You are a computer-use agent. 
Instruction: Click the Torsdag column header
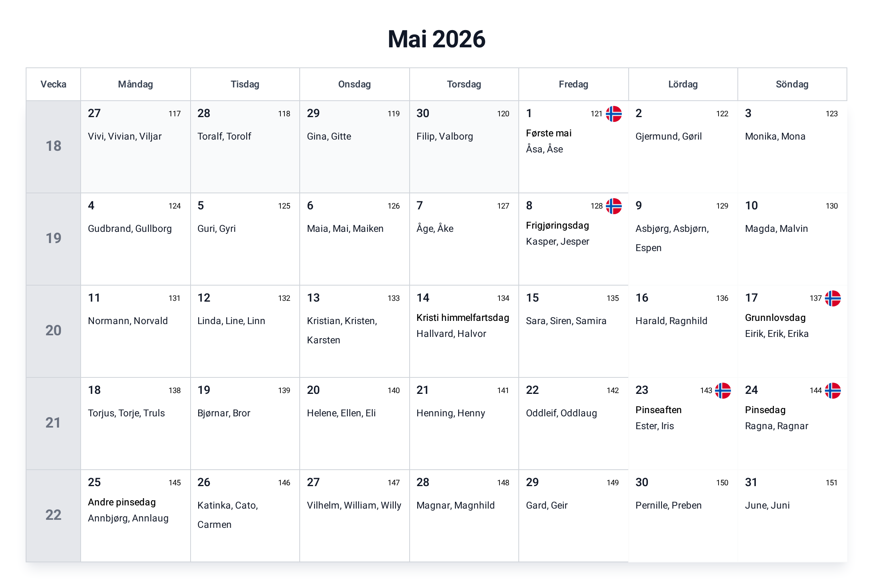464,84
